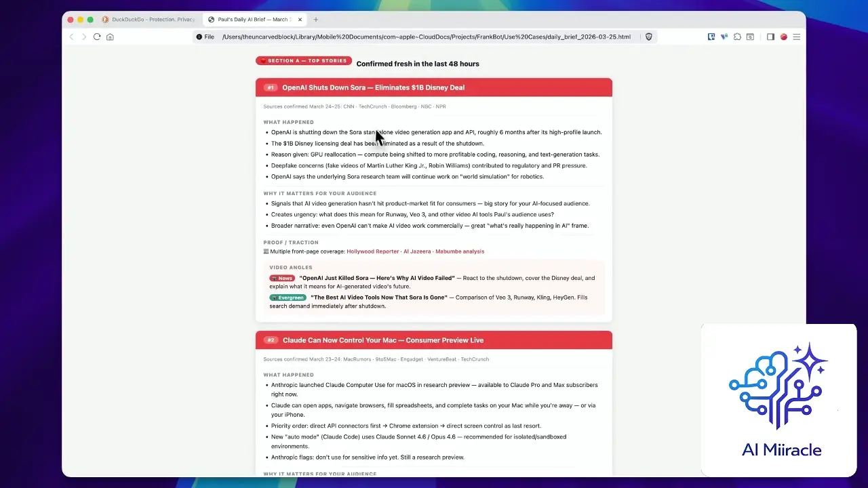Image resolution: width=868 pixels, height=488 pixels.
Task: Click the green Evergreen tag badge
Action: click(x=288, y=298)
